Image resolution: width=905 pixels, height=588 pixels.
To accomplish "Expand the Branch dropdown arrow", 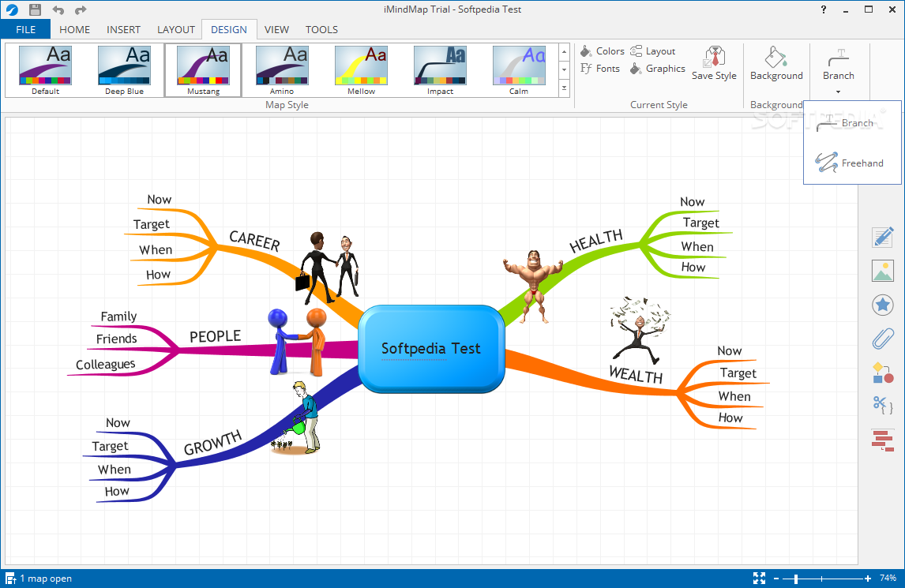I will [838, 92].
